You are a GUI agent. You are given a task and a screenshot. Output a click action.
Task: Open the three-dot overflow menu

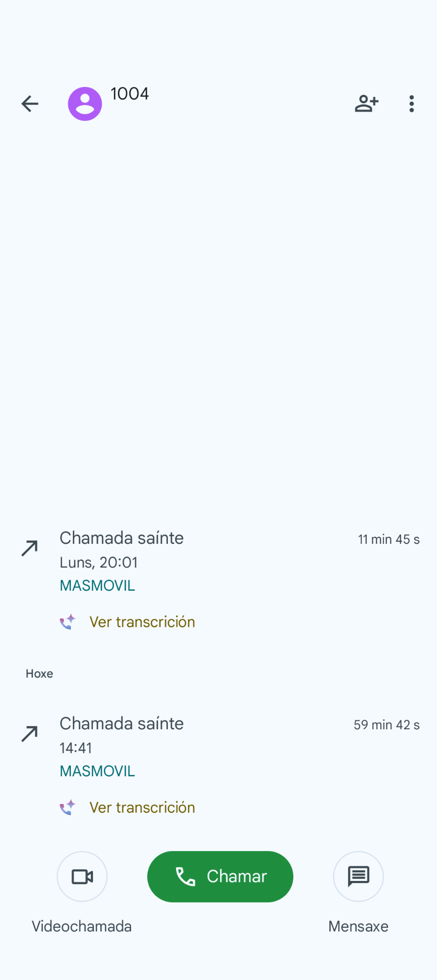[412, 104]
